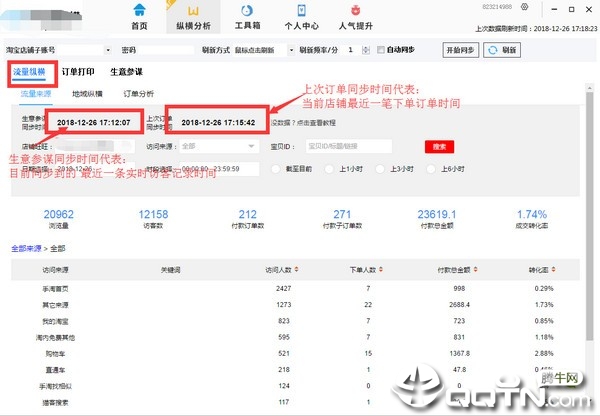Click the 1.74% 成交转化率 statistic
600x416 pixels.
click(x=532, y=219)
